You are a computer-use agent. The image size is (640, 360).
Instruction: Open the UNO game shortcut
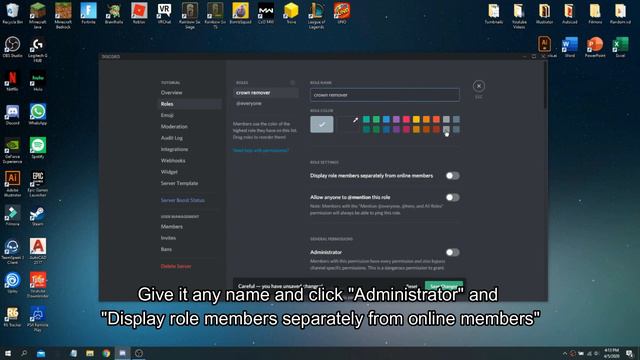point(342,13)
